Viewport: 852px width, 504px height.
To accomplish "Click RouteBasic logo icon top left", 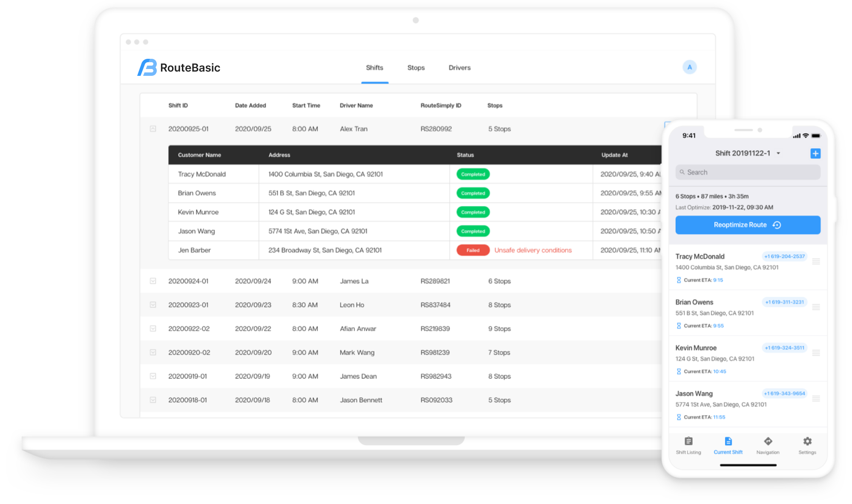I will coord(147,66).
